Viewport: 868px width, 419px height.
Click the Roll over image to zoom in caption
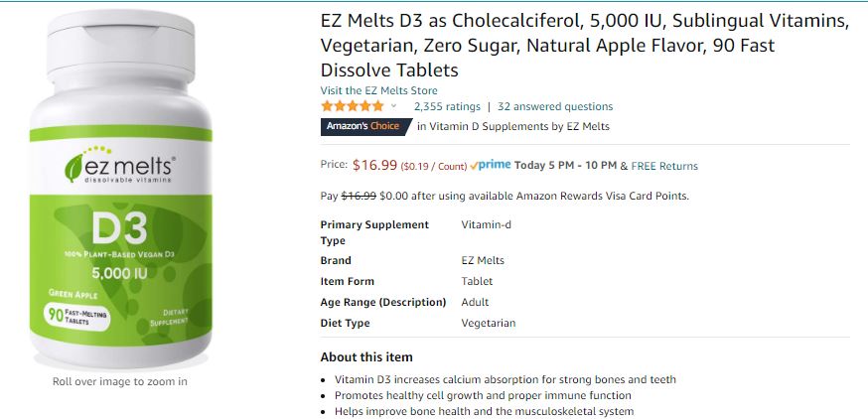point(119,381)
